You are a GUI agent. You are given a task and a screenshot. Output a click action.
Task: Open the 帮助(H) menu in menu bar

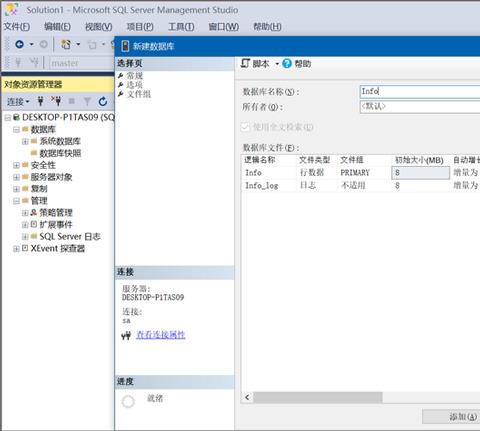(x=267, y=26)
